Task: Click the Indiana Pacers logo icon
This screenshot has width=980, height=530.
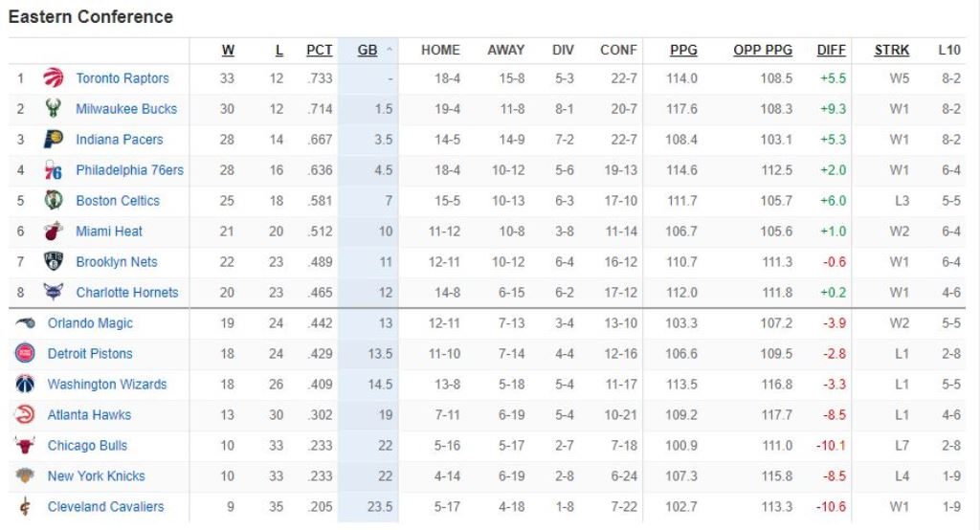Action: (x=54, y=140)
